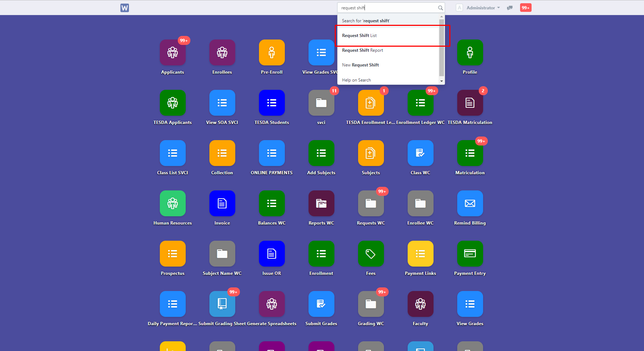Open Daily Payment Report icon

pos(173,304)
